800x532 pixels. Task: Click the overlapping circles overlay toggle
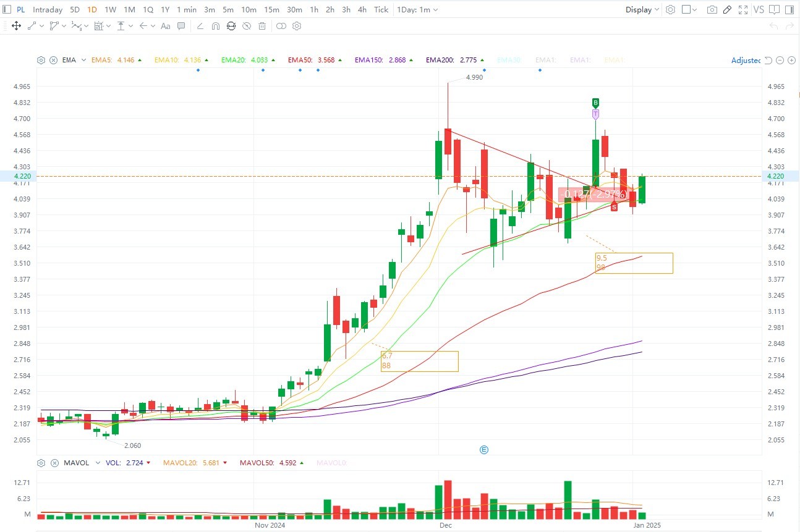click(x=281, y=26)
